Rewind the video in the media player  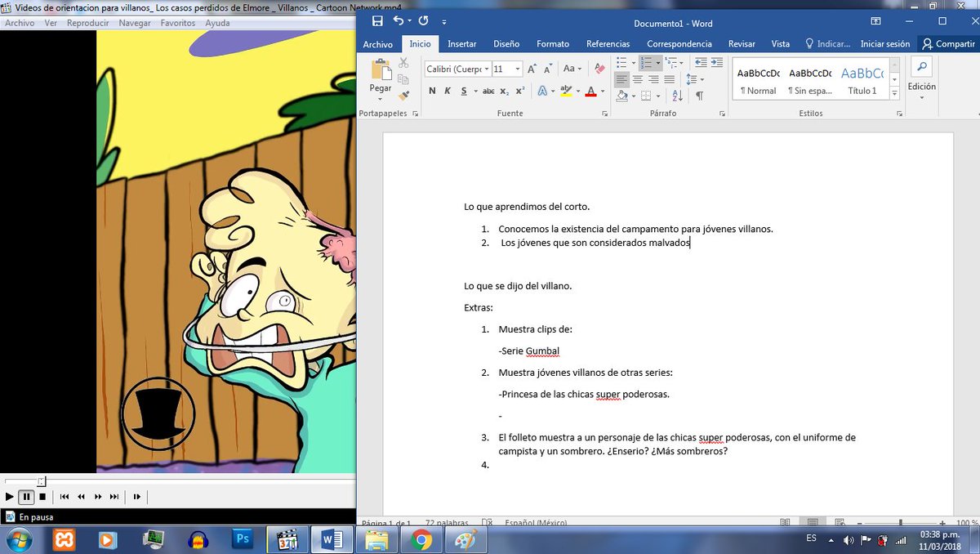[82, 496]
